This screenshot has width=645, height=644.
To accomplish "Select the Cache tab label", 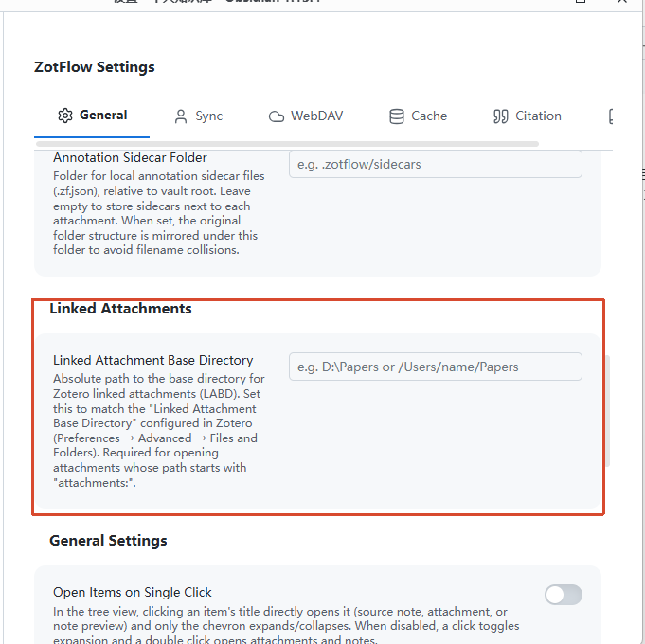I will [x=429, y=116].
